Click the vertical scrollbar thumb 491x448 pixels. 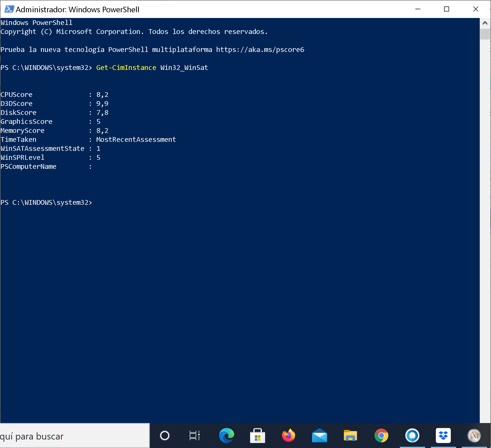485,34
